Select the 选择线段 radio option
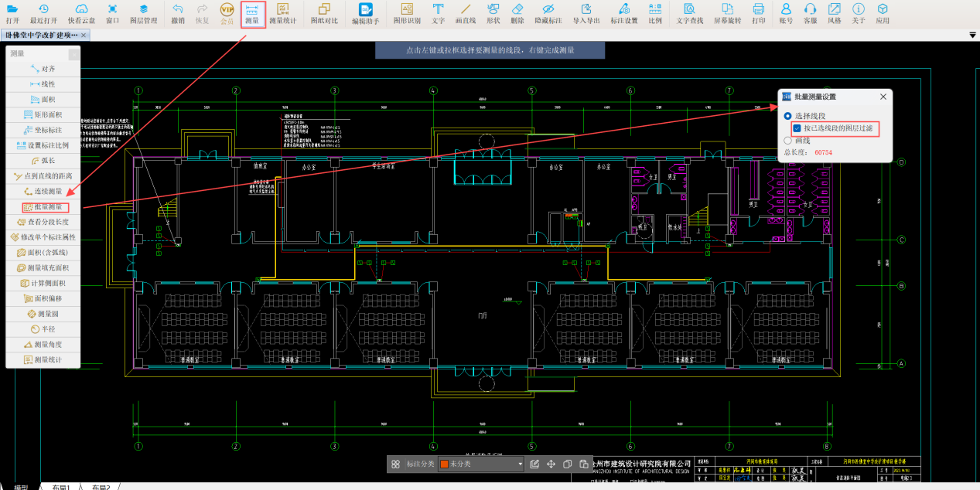This screenshot has height=490, width=980. [788, 116]
